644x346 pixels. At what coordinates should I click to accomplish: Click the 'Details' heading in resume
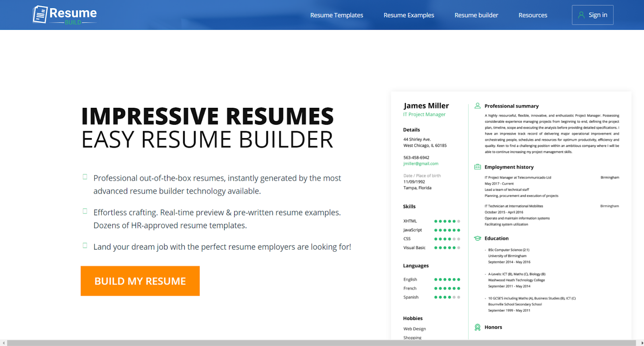[411, 130]
